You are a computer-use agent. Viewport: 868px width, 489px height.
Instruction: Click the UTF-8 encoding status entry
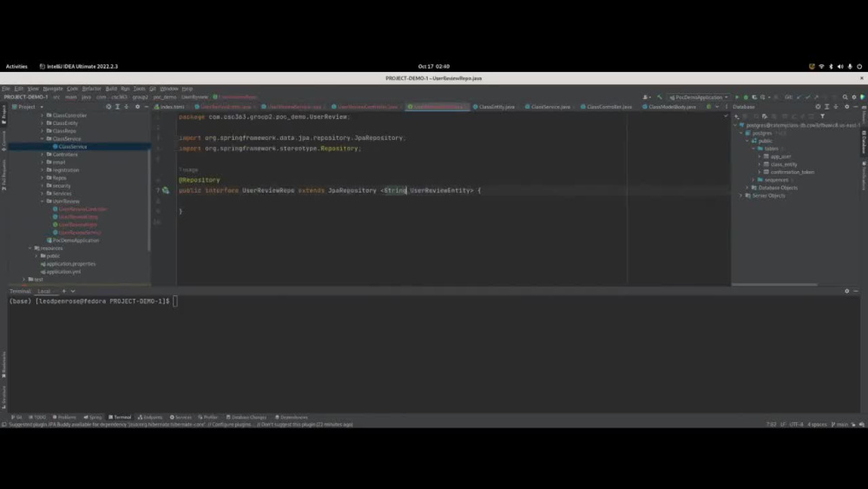pyautogui.click(x=796, y=425)
